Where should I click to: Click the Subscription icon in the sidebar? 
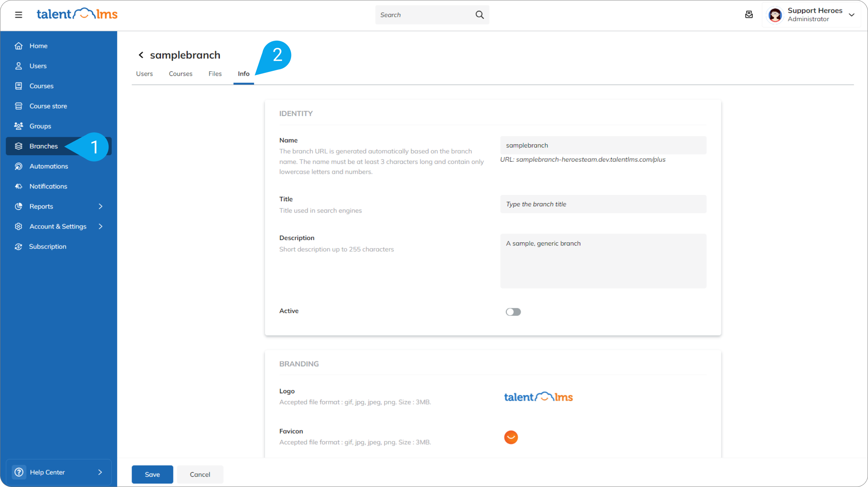(18, 247)
